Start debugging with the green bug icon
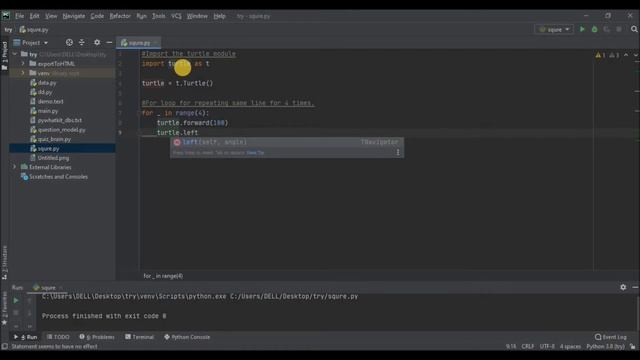640x360 pixels. [594, 29]
